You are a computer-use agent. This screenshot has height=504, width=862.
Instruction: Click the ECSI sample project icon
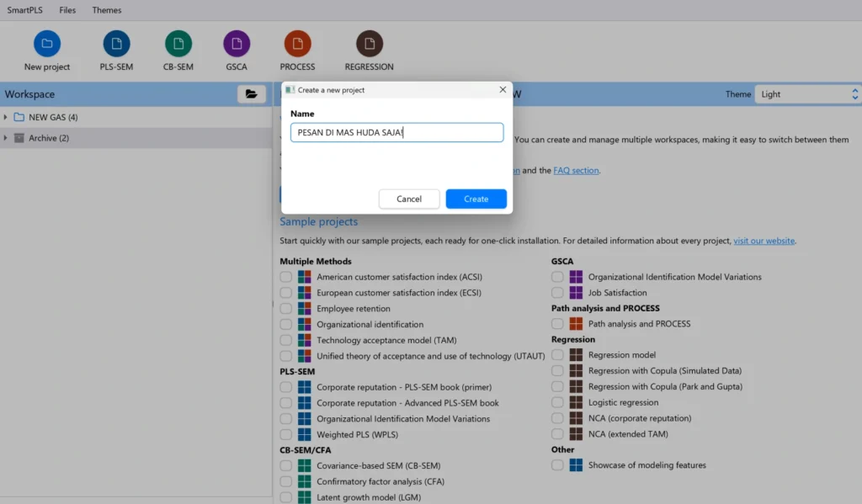click(304, 293)
